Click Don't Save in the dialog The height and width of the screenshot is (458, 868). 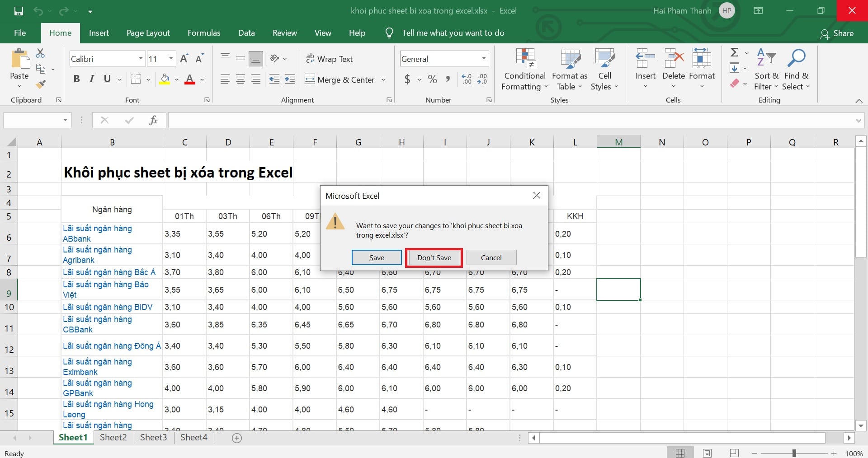[x=434, y=257]
